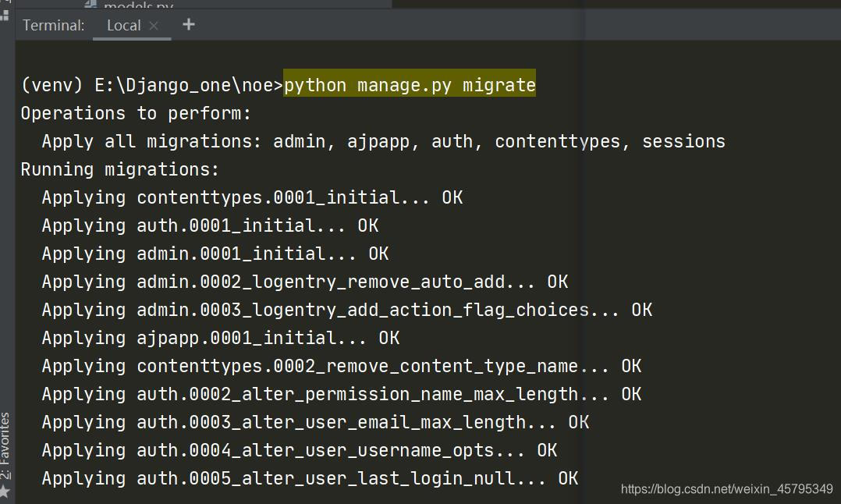The width and height of the screenshot is (841, 504).
Task: Click auth.0002_alter_permission_name_max_length line
Action: click(342, 394)
